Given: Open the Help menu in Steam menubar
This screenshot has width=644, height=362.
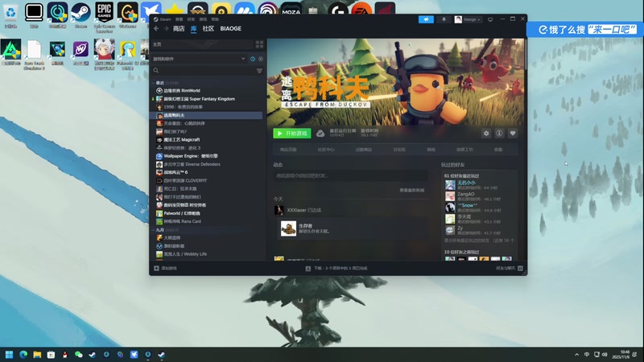Looking at the screenshot, I should tap(215, 19).
